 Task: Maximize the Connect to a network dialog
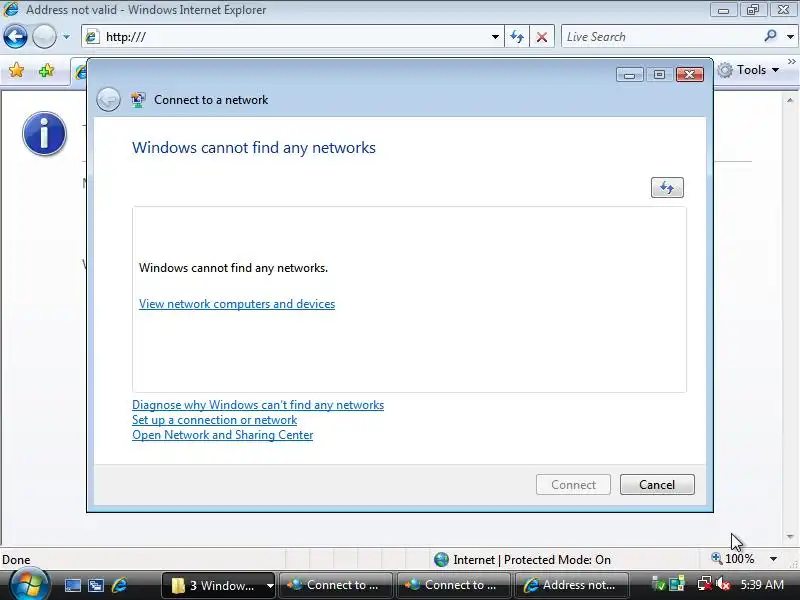tap(659, 74)
